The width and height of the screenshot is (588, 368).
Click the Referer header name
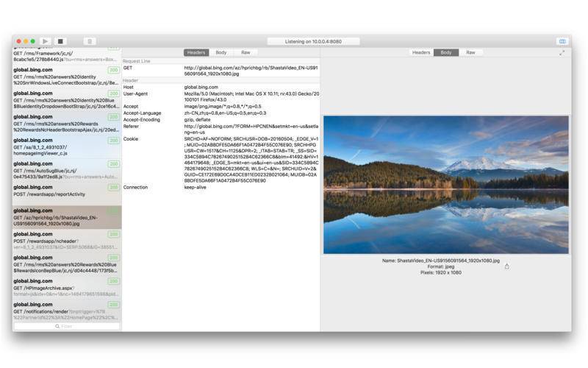click(131, 127)
